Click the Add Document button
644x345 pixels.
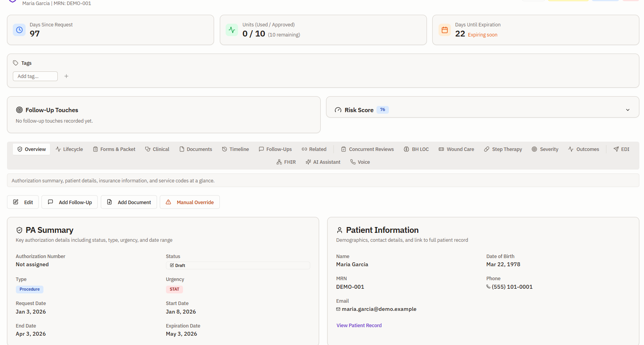tap(129, 202)
